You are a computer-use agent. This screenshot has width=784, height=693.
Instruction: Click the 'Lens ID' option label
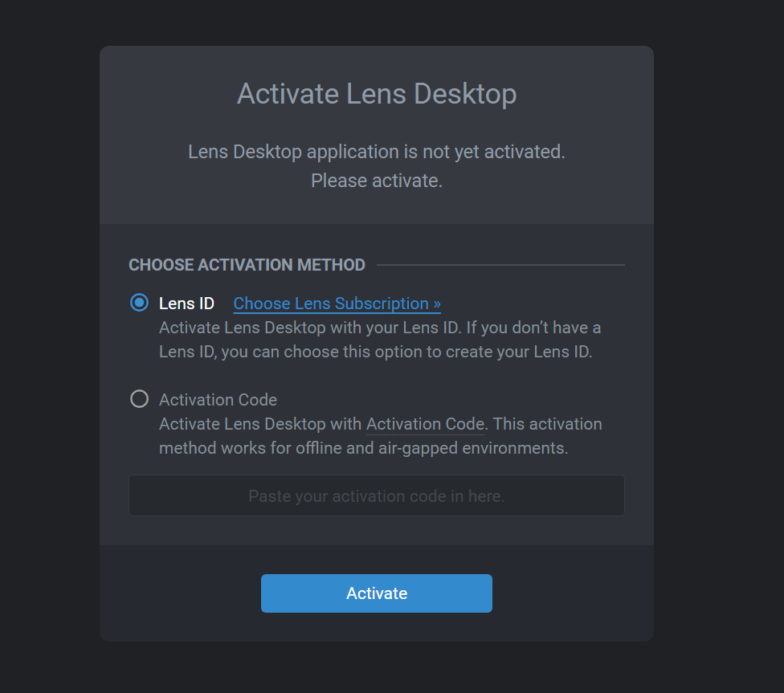186,304
